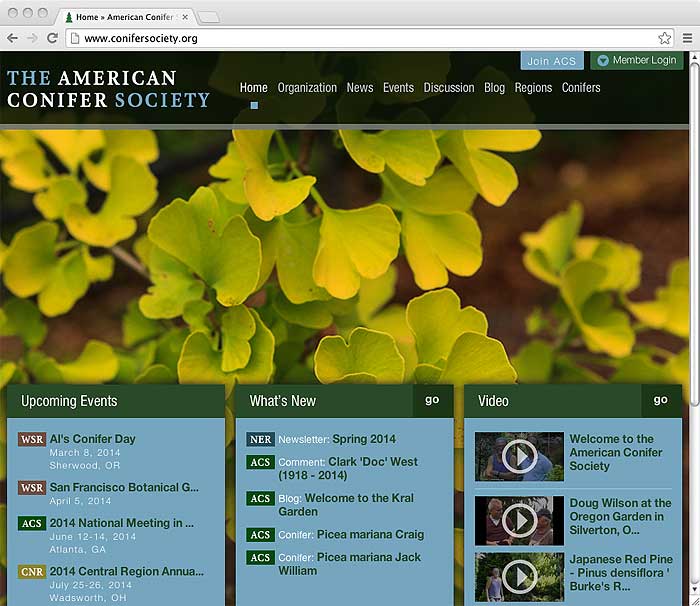Click go button in What's New

433,400
